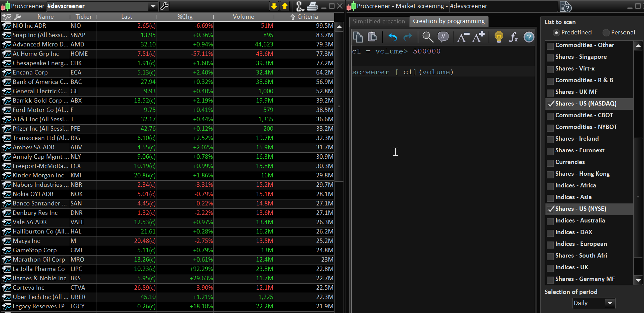This screenshot has height=313, width=644.
Task: Open chart icon for Bank of America row
Action: coord(7,82)
